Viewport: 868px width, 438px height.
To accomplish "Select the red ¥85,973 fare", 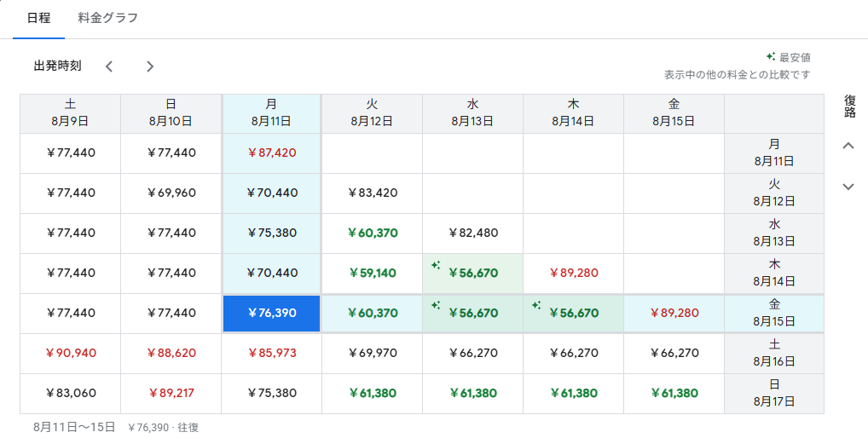I will click(271, 353).
